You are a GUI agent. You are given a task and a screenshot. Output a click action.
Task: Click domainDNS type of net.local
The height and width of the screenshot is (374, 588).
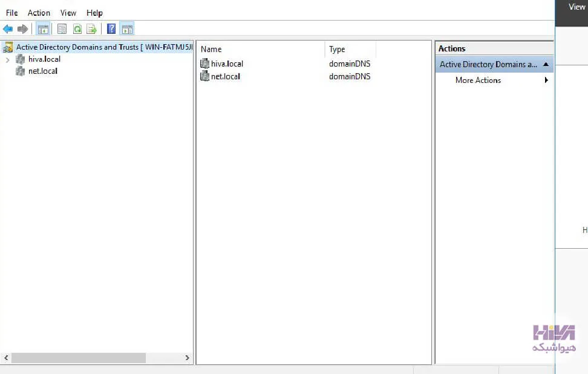pyautogui.click(x=350, y=76)
